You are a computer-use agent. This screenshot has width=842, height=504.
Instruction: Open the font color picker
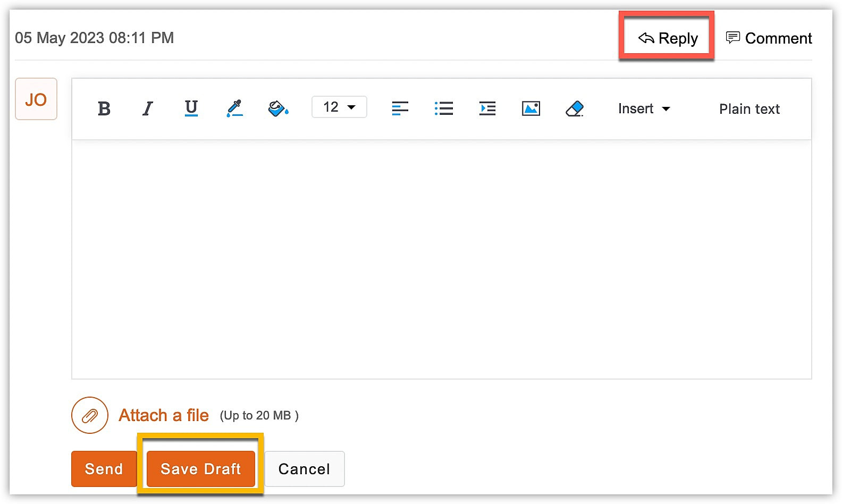pos(234,108)
